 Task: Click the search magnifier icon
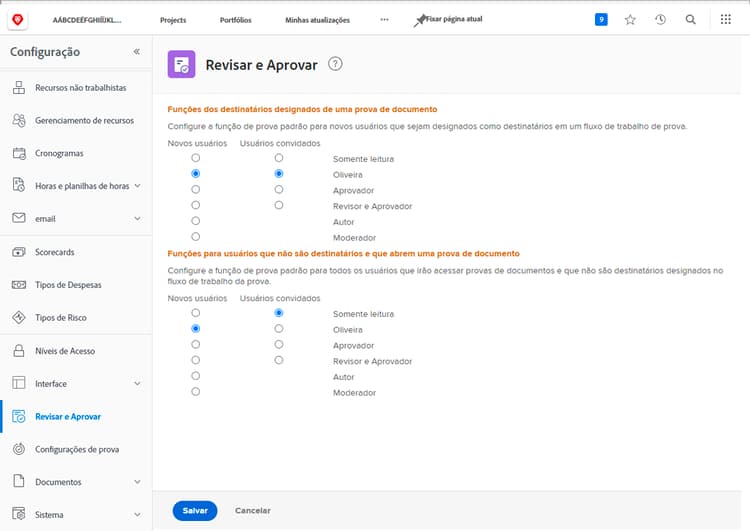point(690,20)
